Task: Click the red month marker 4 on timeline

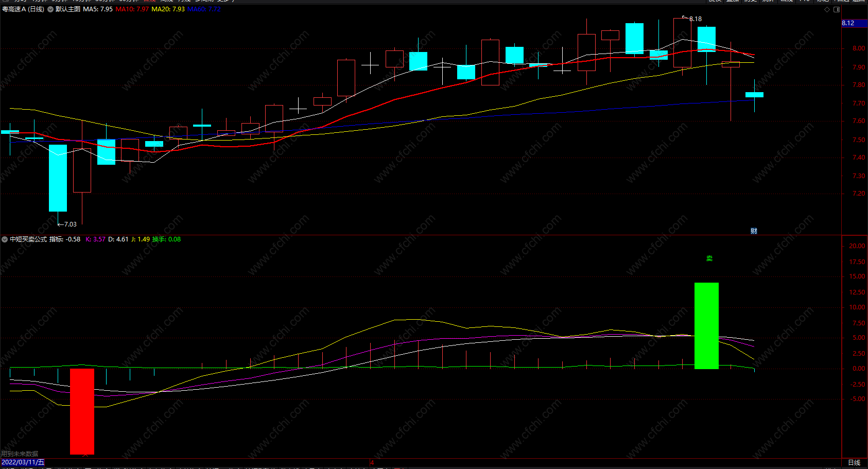Action: (x=372, y=462)
